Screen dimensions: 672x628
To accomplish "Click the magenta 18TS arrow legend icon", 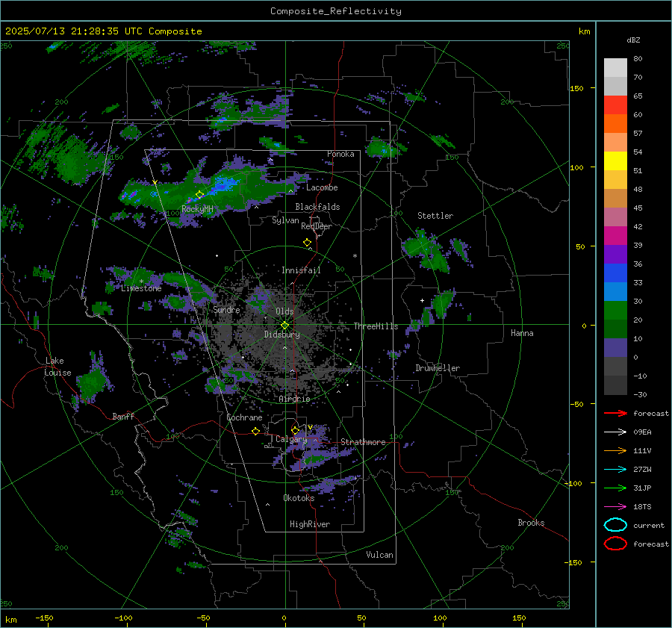I will pos(615,507).
